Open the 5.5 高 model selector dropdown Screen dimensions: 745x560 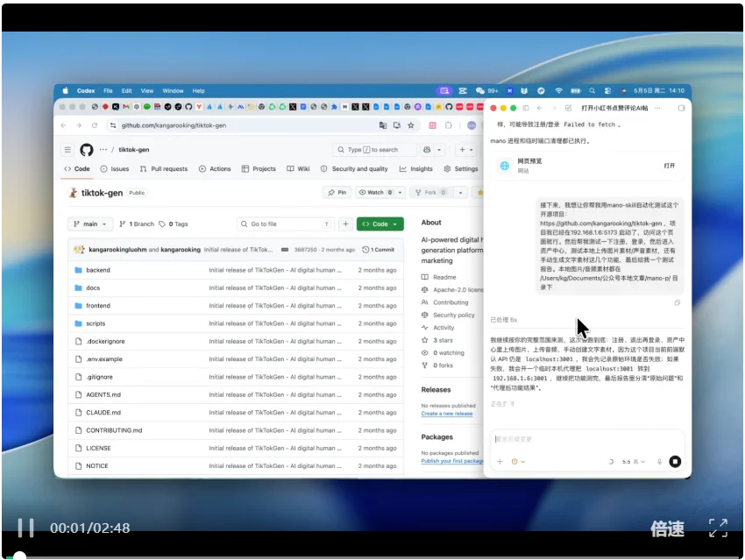(x=634, y=461)
